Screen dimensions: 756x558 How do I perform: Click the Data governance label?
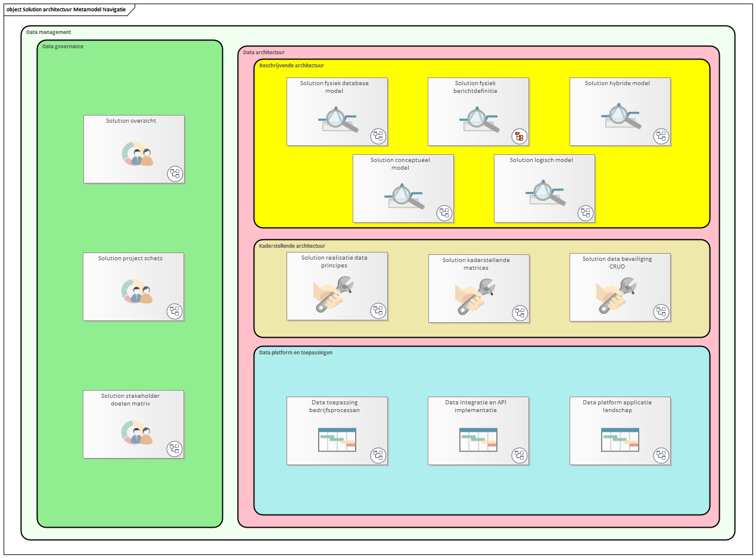click(63, 46)
